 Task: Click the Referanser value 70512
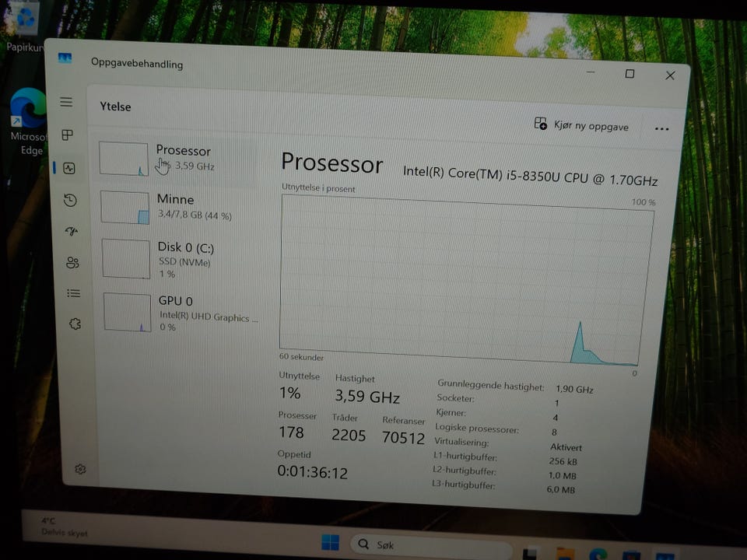coord(403,438)
